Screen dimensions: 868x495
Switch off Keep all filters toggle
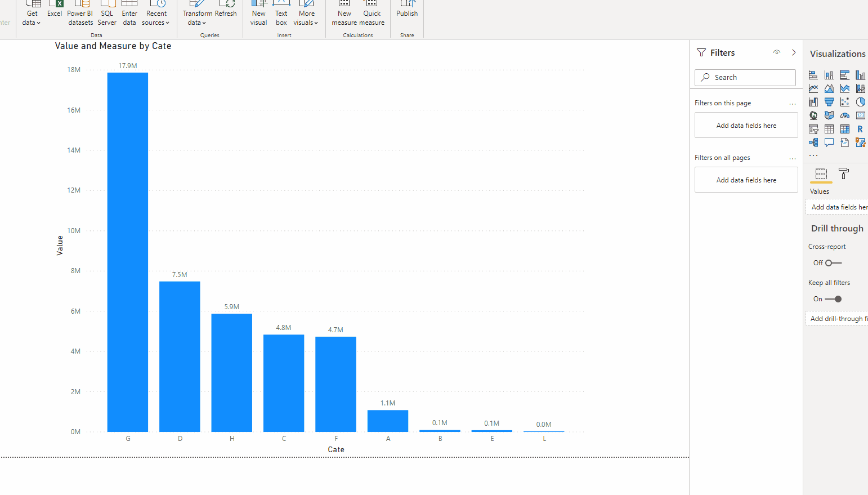834,299
